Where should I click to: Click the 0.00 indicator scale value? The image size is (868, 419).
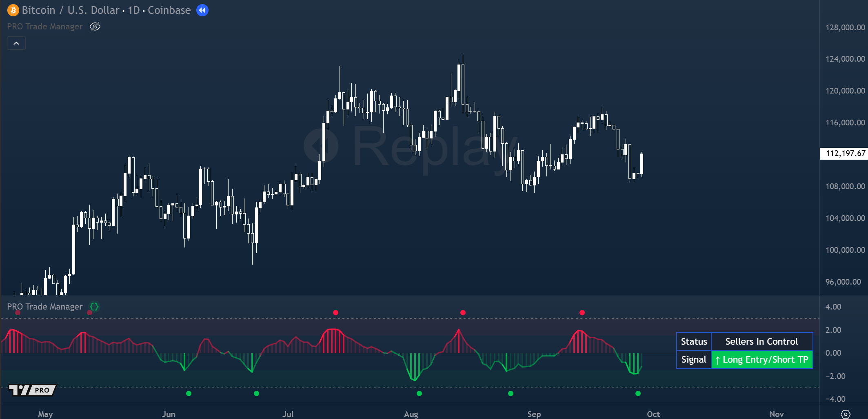[833, 353]
